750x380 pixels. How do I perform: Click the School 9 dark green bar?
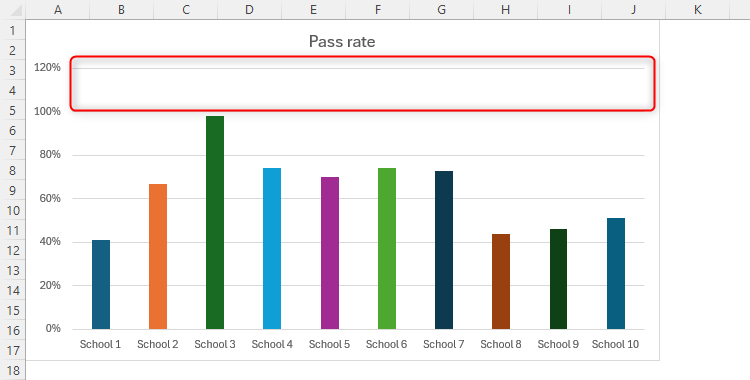pyautogui.click(x=558, y=279)
